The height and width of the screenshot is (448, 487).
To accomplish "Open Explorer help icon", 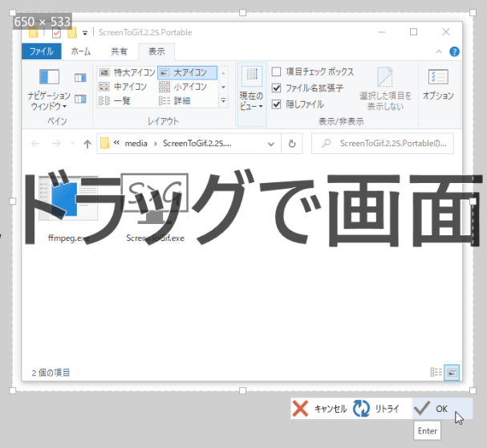I will coord(454,51).
